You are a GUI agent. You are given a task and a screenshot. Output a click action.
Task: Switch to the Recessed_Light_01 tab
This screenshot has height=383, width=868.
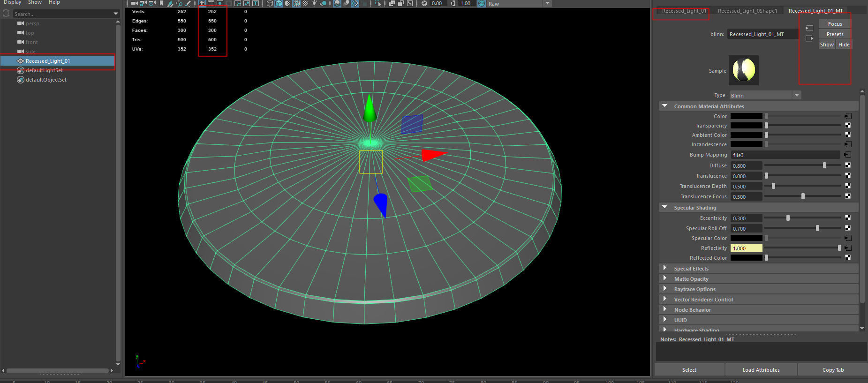click(x=684, y=11)
